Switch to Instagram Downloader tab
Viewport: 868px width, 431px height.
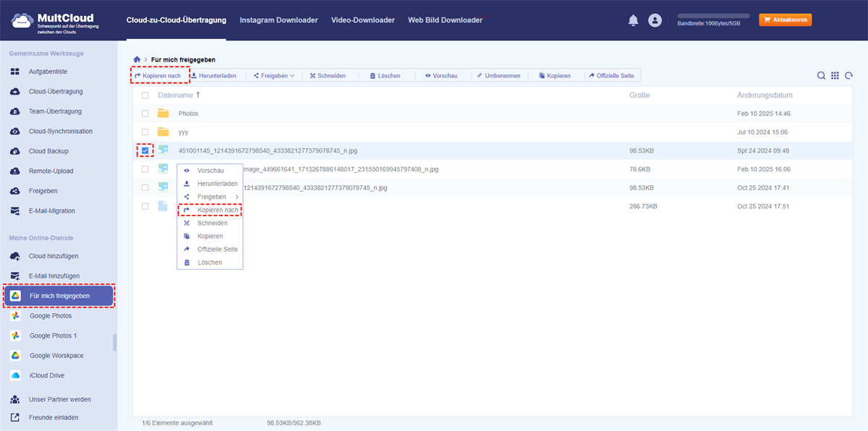click(278, 20)
